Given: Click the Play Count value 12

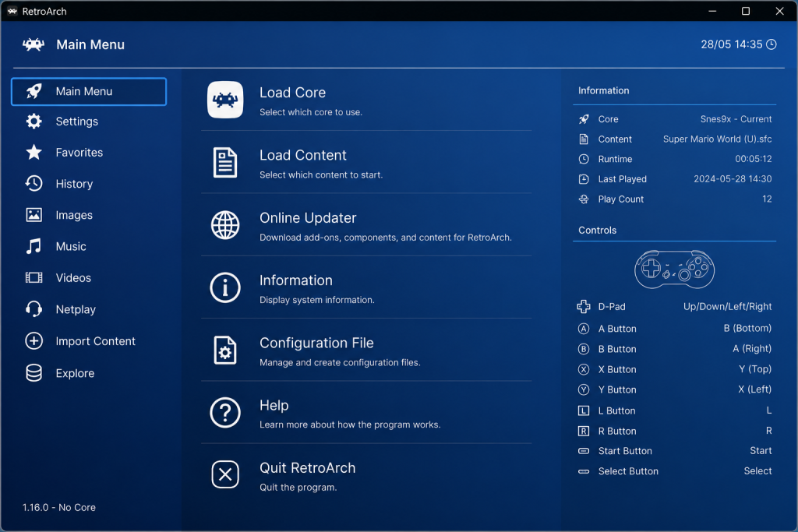Looking at the screenshot, I should pyautogui.click(x=767, y=199).
